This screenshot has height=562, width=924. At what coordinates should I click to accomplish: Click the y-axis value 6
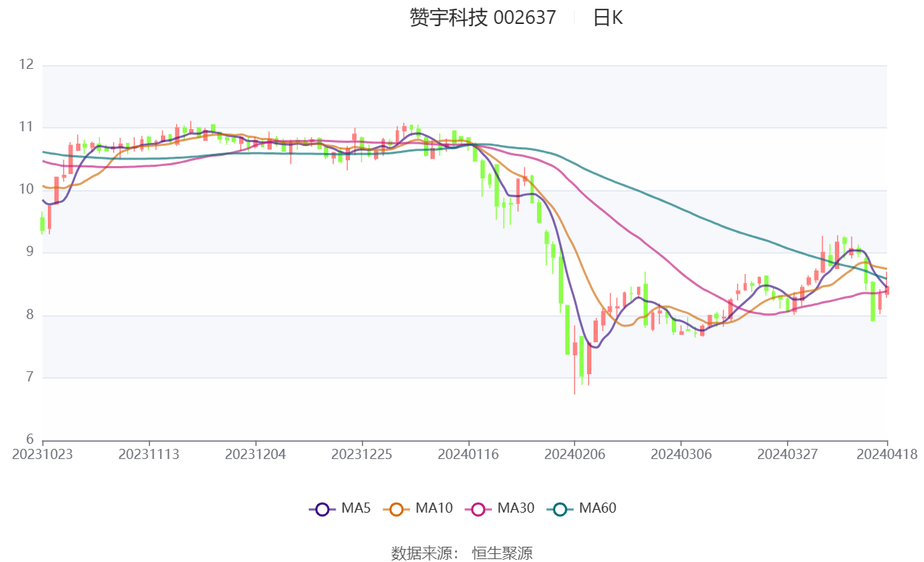pos(30,439)
